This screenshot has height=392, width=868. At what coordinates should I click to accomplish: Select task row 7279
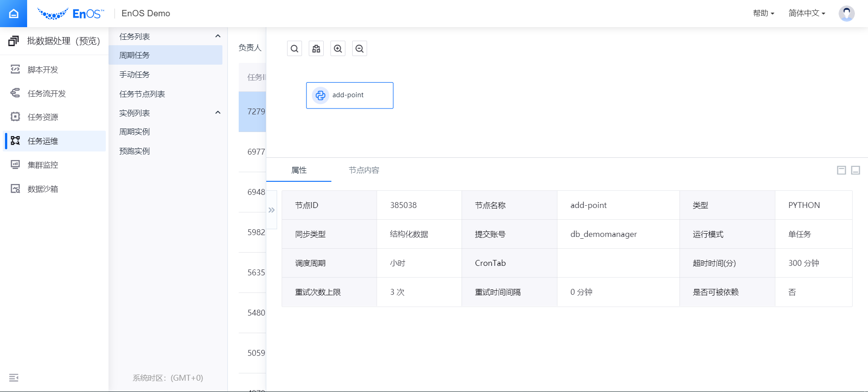[252, 112]
